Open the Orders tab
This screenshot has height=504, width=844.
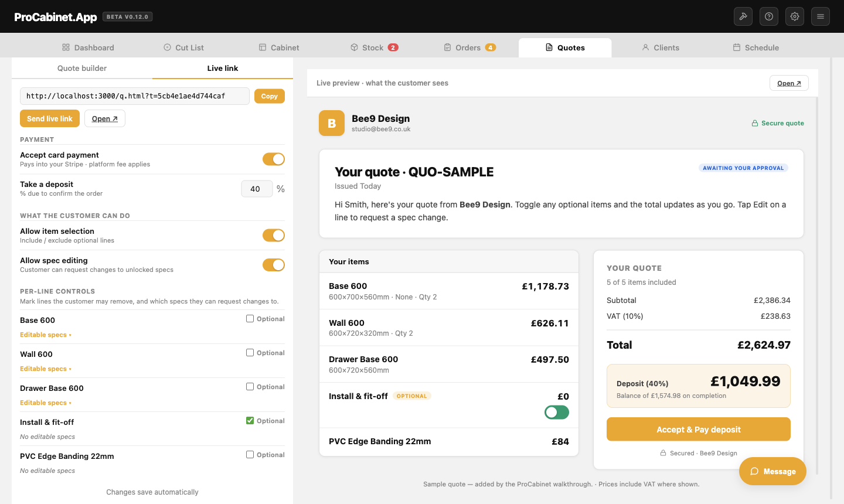(x=469, y=47)
